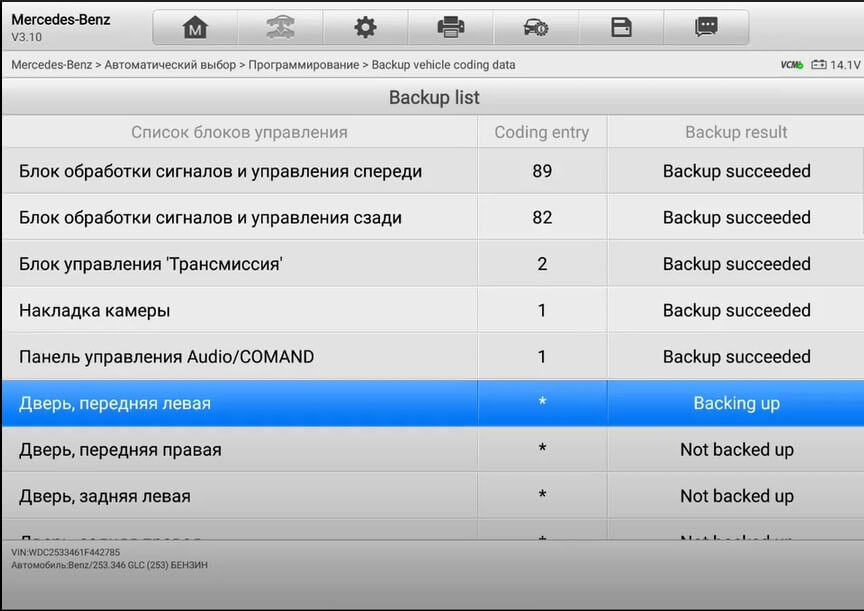
Task: Select the 'Накладка камеры' row
Action: click(x=432, y=310)
